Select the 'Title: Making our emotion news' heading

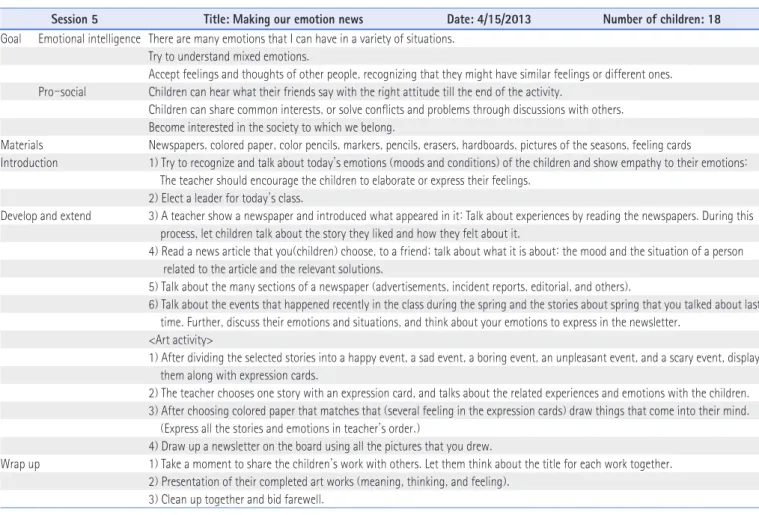click(283, 19)
